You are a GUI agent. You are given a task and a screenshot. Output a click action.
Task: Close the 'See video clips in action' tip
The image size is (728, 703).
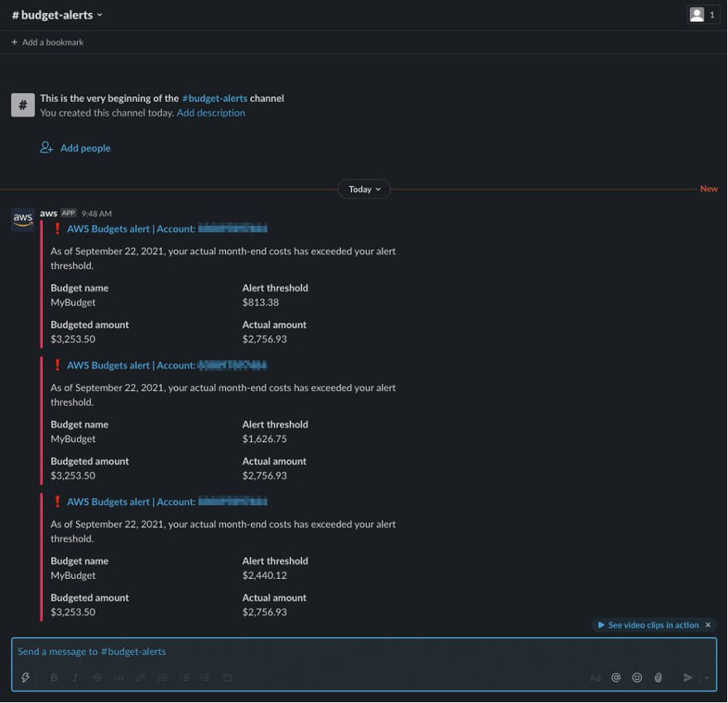(x=708, y=625)
